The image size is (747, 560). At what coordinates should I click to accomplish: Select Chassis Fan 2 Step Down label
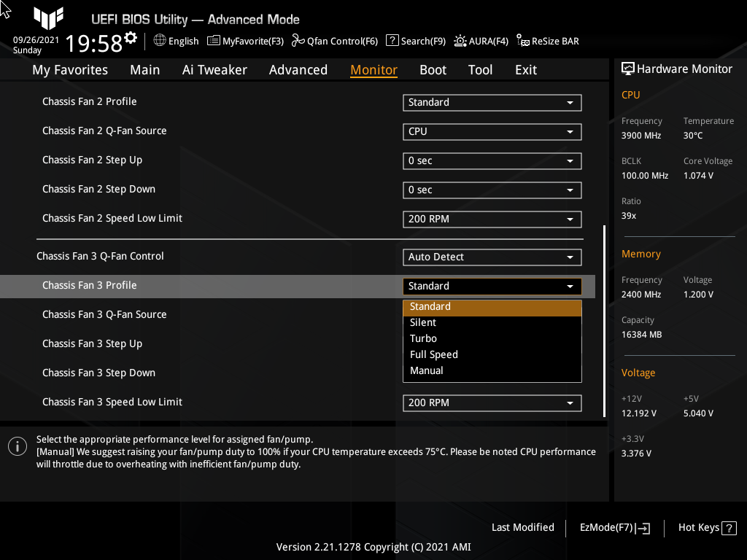98,190
